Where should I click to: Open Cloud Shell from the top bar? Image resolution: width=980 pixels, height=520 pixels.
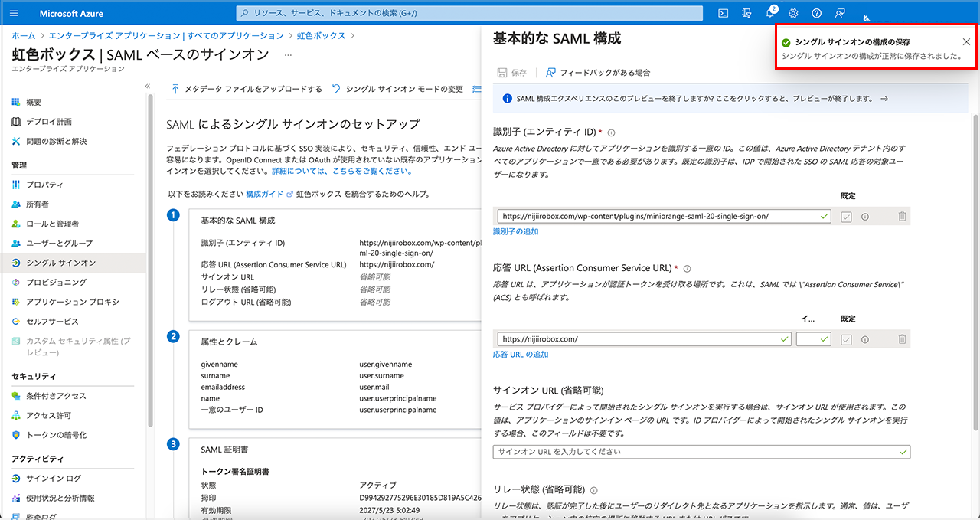click(723, 13)
